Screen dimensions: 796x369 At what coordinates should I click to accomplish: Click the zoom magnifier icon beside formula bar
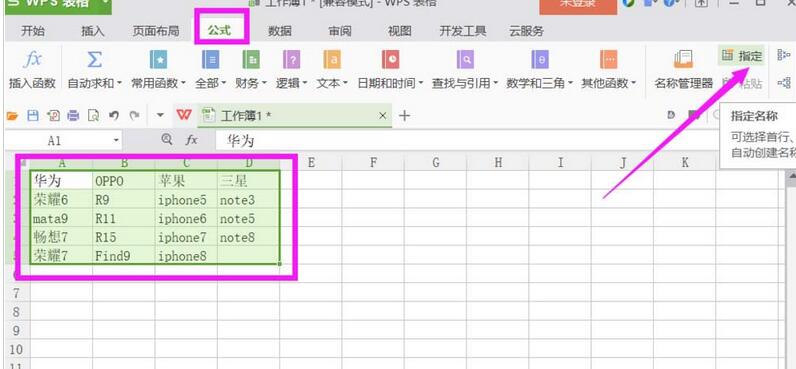tap(167, 139)
